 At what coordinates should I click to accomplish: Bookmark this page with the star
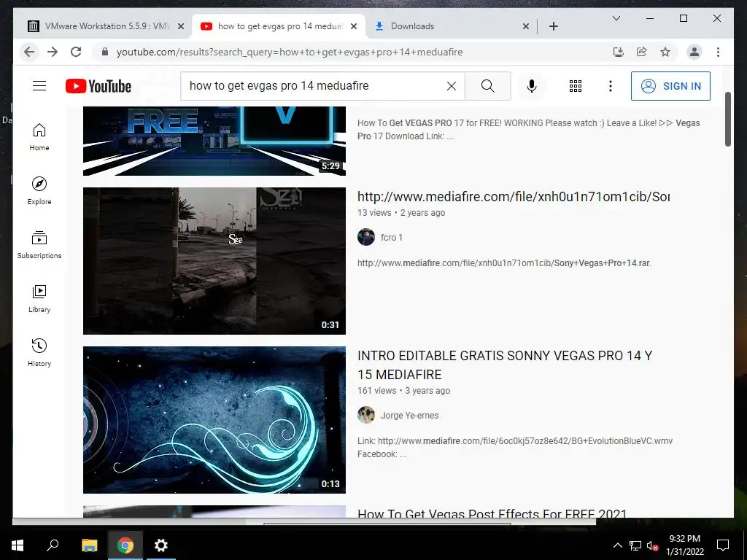[665, 52]
